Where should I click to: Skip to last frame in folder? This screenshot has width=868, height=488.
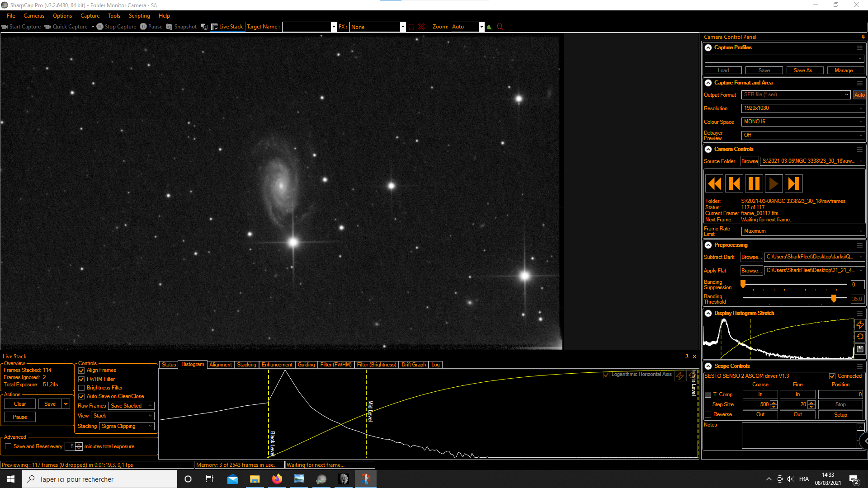pyautogui.click(x=793, y=184)
